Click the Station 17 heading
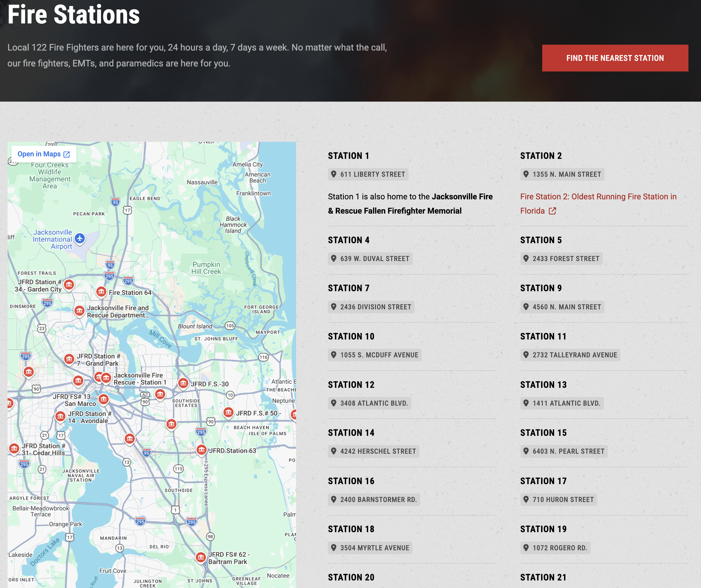Viewport: 701px width, 588px height. 543,481
